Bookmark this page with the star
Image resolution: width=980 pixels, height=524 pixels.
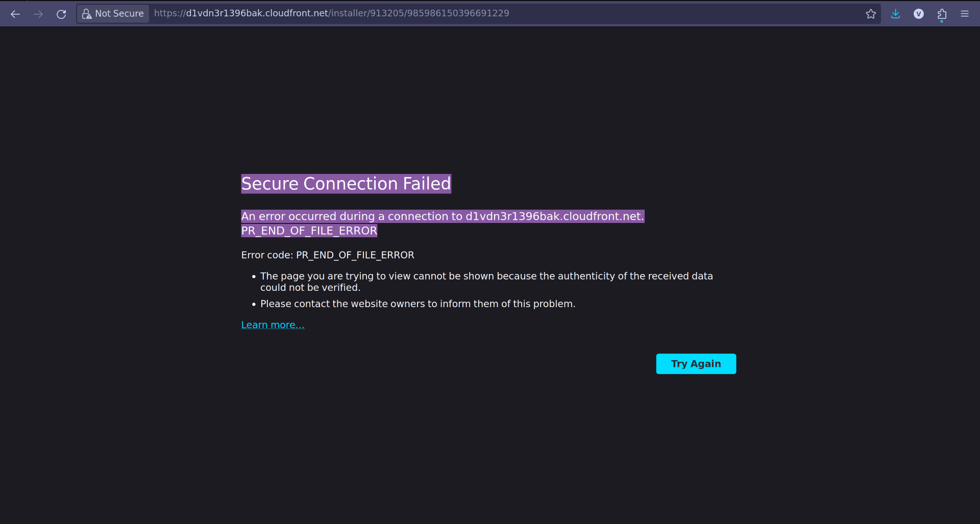(x=871, y=14)
